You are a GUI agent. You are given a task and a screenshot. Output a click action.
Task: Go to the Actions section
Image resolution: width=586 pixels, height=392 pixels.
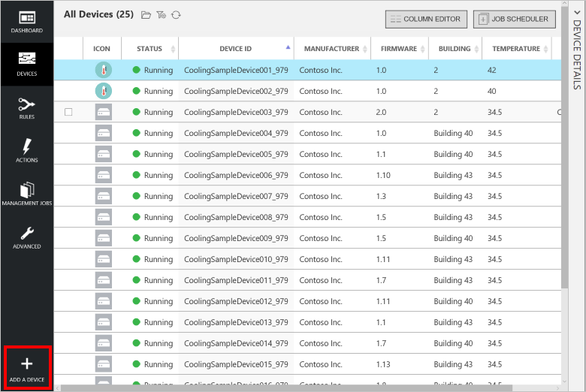pyautogui.click(x=27, y=151)
